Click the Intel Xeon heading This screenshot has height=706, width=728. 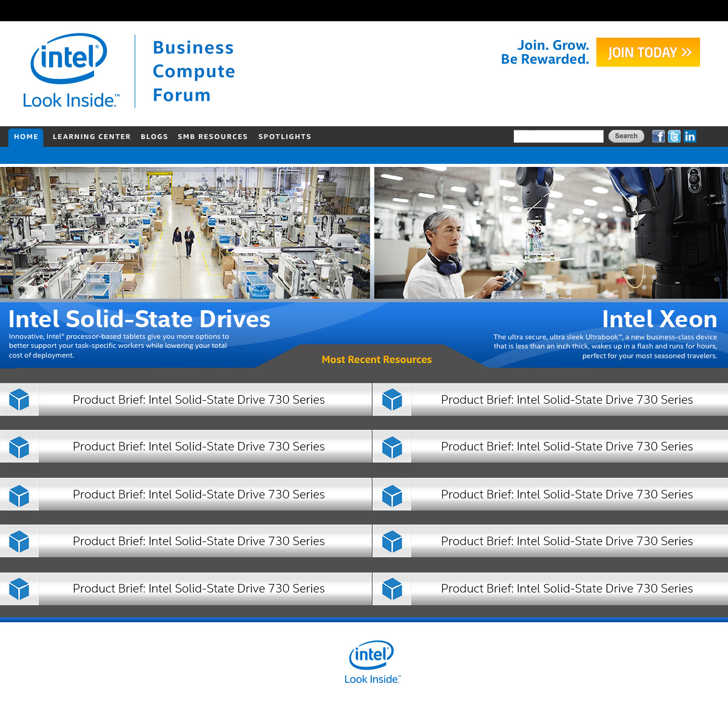point(659,319)
